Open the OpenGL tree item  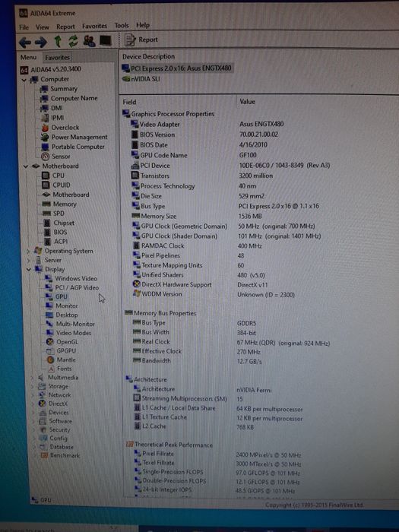click(63, 342)
